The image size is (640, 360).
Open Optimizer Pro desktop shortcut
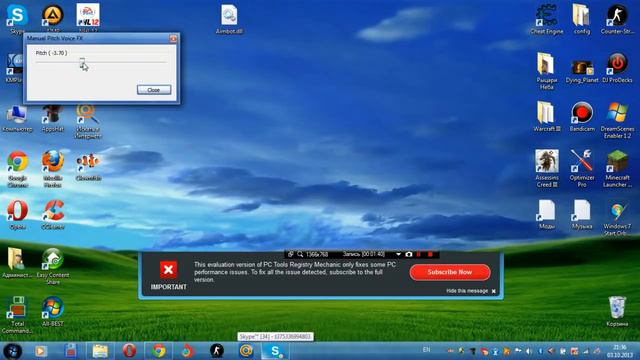click(x=582, y=168)
